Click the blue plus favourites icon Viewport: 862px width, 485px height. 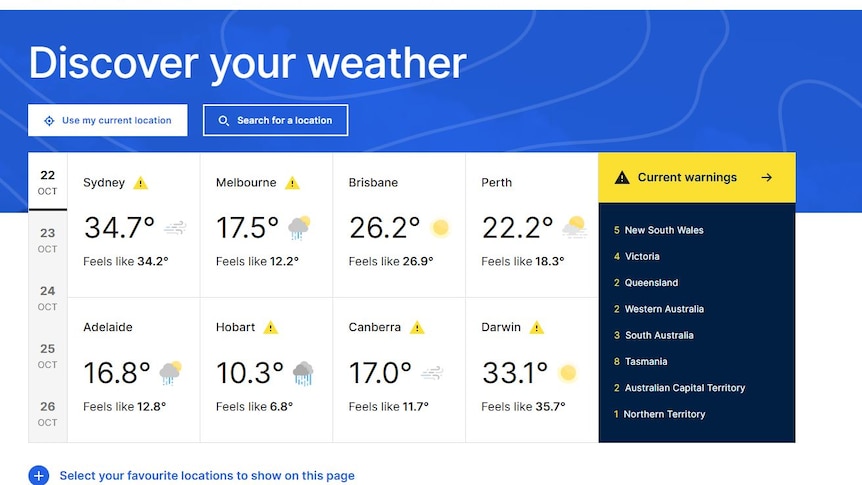pyautogui.click(x=39, y=476)
